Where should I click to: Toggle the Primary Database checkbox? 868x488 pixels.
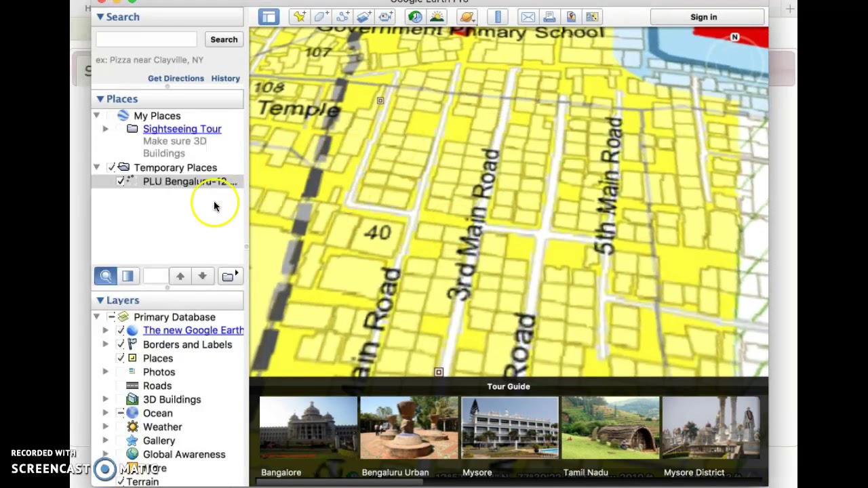click(111, 317)
